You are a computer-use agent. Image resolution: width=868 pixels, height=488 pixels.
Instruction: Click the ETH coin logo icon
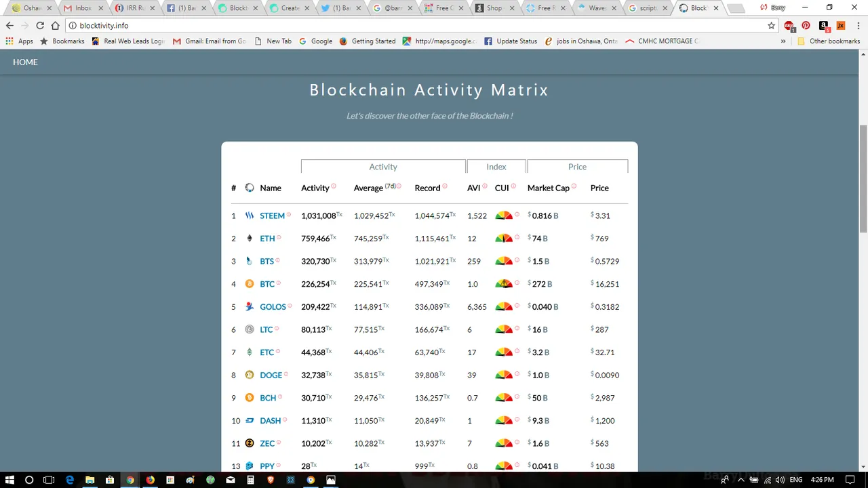[x=250, y=239]
